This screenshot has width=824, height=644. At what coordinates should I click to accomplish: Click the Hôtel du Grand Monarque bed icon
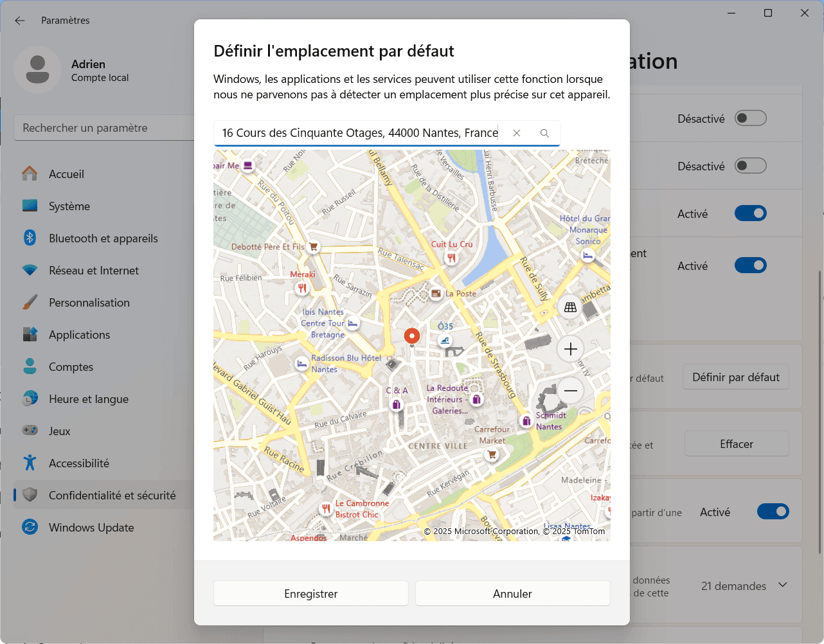587,255
